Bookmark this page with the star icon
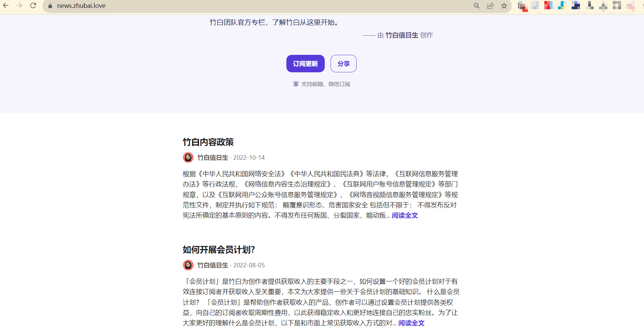The image size is (644, 329). coord(504,6)
